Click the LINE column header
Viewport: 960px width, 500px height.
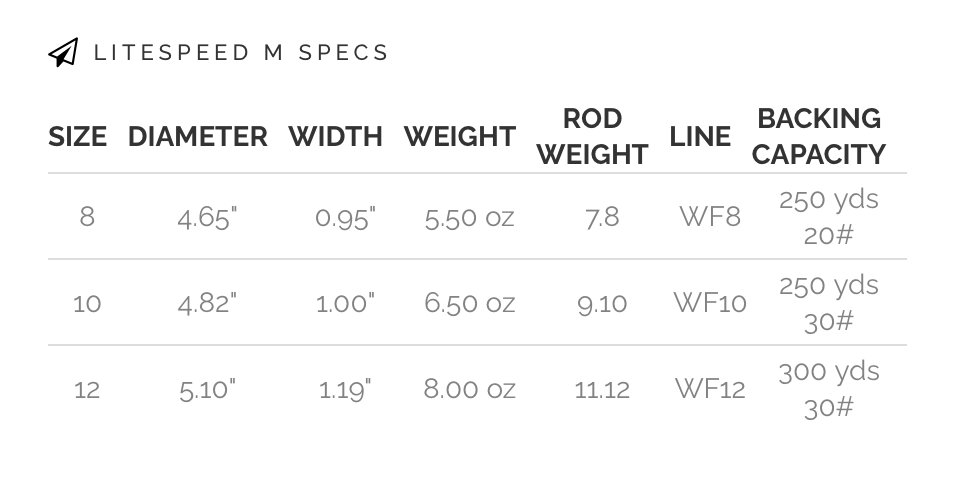[700, 136]
